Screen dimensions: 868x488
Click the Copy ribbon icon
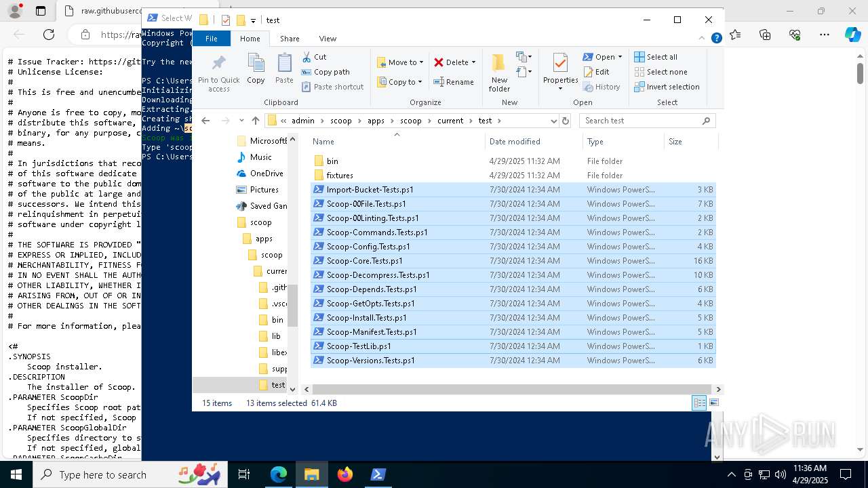pos(256,68)
